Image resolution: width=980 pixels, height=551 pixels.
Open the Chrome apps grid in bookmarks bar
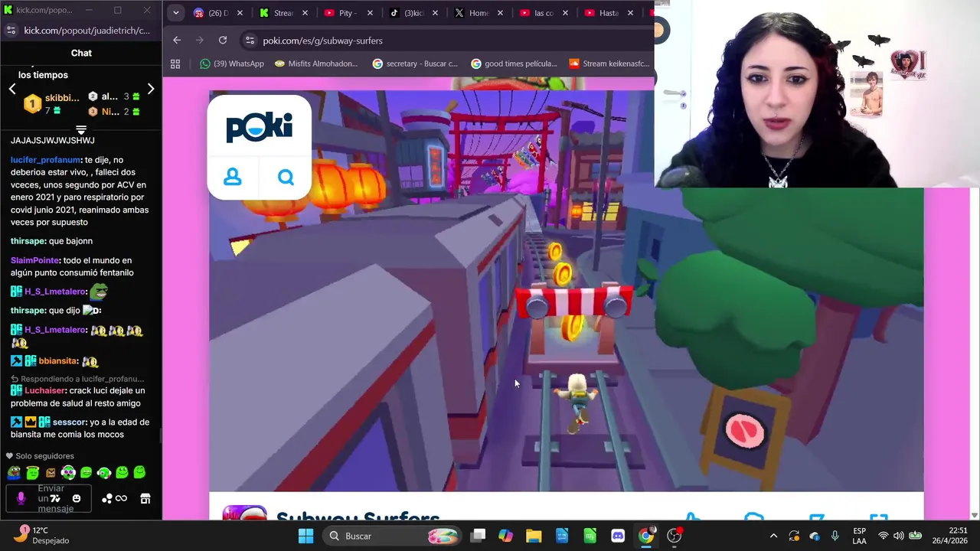(x=175, y=64)
